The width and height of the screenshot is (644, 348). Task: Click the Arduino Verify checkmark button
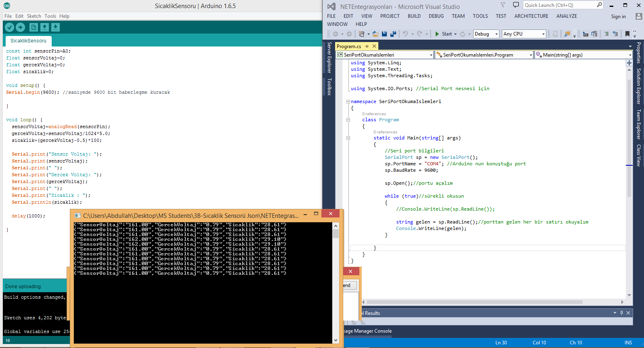pyautogui.click(x=9, y=27)
